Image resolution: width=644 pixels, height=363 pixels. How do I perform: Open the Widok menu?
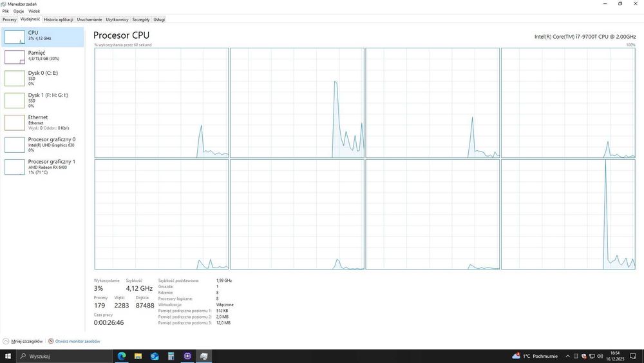click(34, 11)
